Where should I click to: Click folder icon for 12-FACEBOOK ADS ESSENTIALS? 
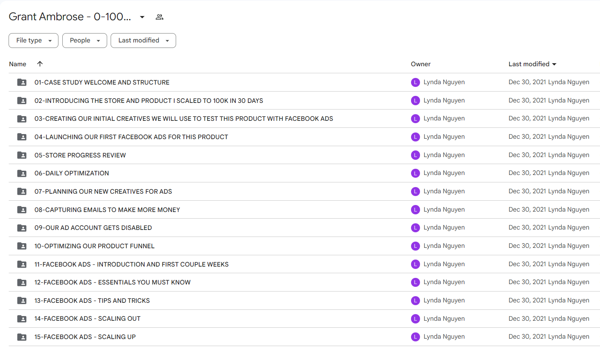click(x=22, y=283)
